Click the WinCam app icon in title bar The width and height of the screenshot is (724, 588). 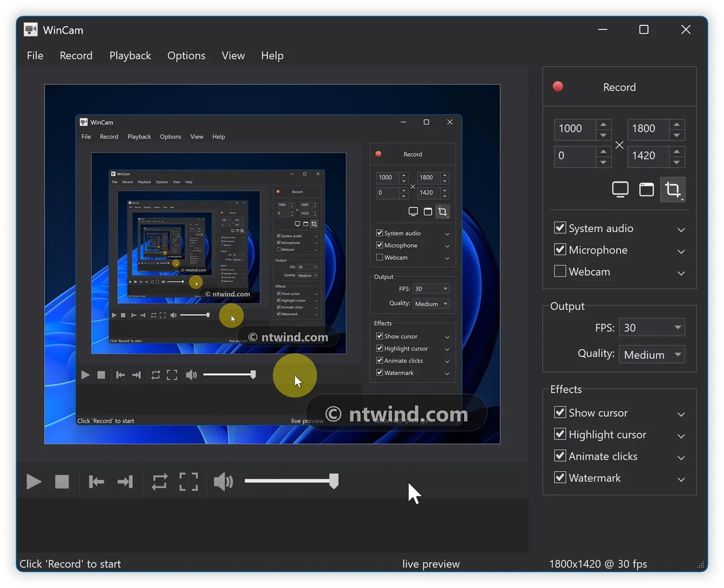click(x=31, y=30)
